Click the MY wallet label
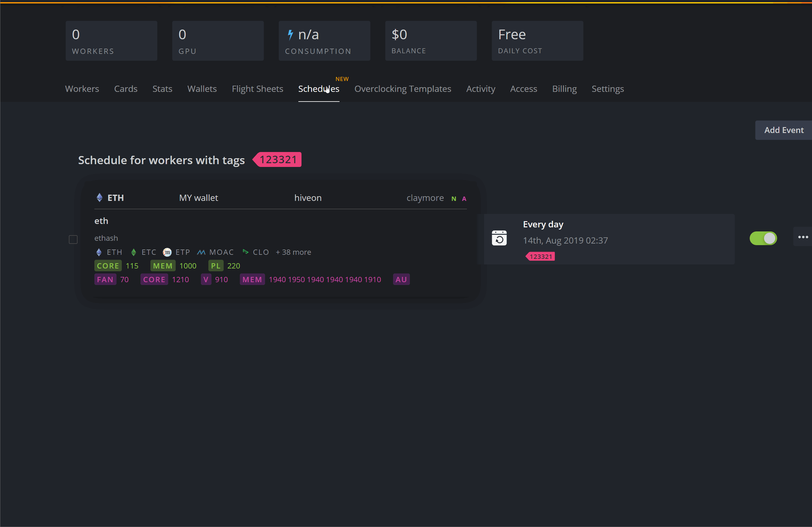 (199, 198)
